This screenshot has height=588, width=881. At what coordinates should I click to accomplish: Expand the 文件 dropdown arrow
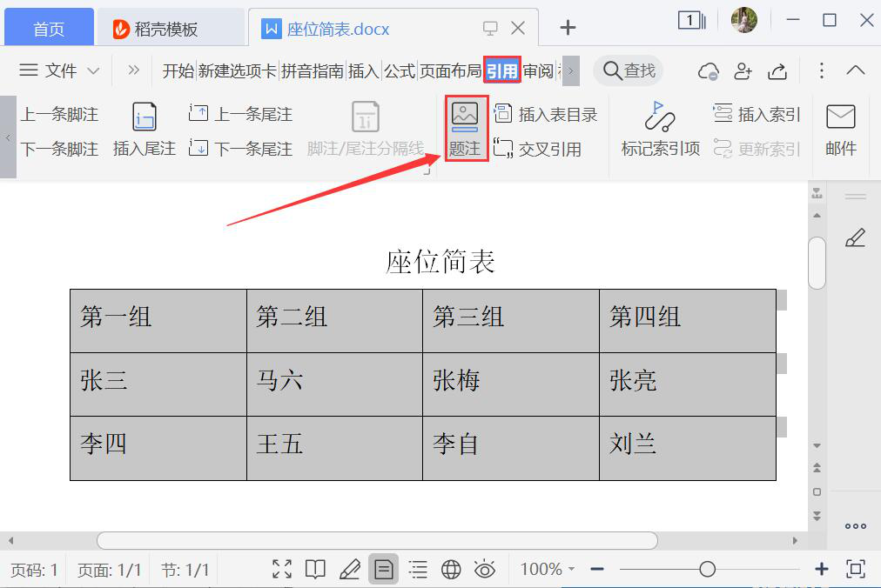click(x=93, y=71)
